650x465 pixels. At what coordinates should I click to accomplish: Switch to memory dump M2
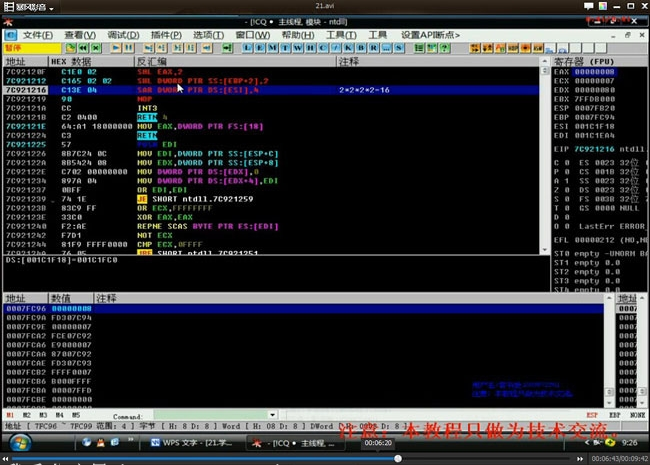click(27, 415)
